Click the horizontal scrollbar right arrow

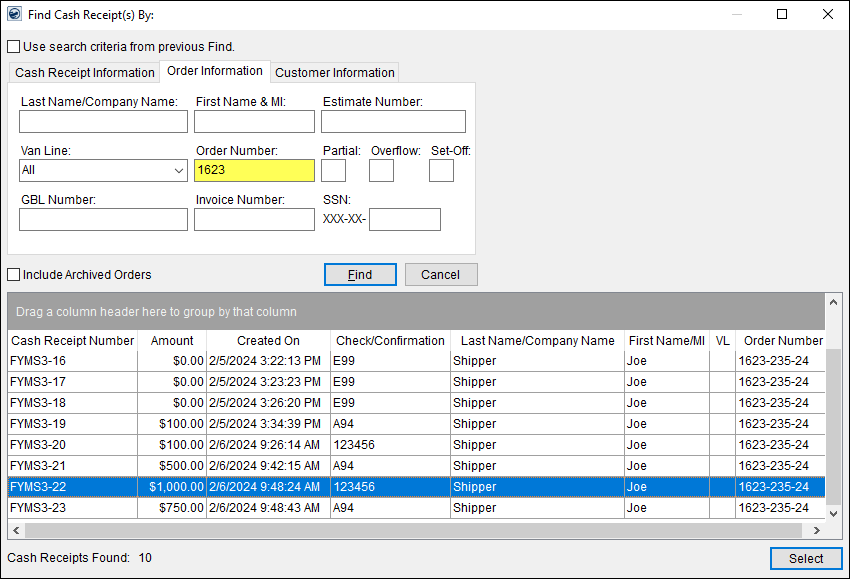pos(817,531)
